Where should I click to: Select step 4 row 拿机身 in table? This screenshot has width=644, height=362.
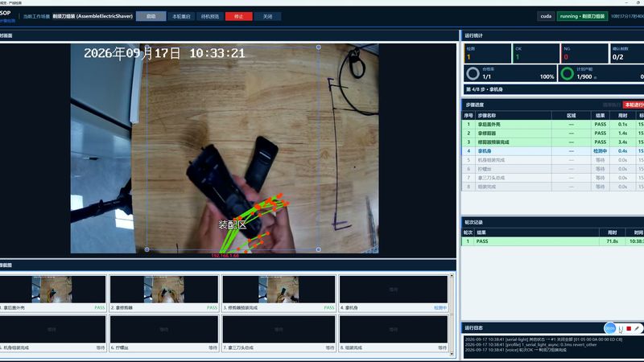coord(552,151)
